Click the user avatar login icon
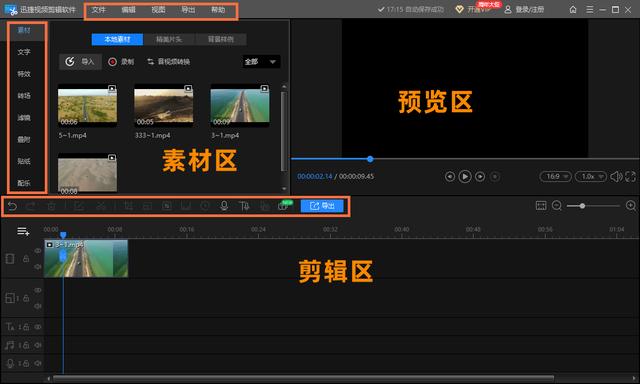The height and width of the screenshot is (384, 640). (508, 9)
